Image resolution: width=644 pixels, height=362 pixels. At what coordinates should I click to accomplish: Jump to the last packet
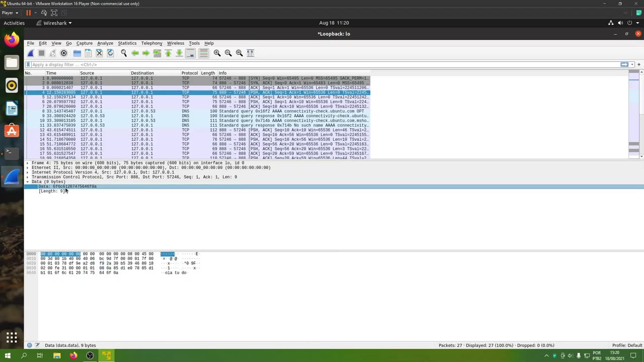(x=179, y=53)
